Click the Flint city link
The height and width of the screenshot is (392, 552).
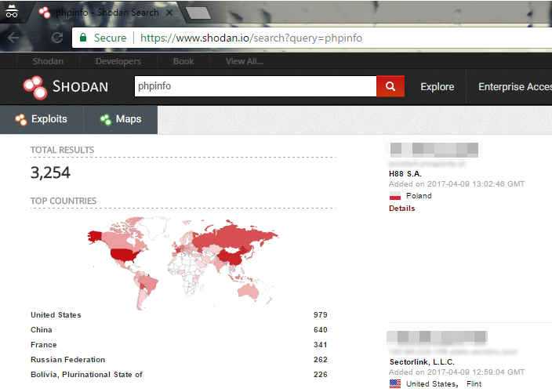474,384
